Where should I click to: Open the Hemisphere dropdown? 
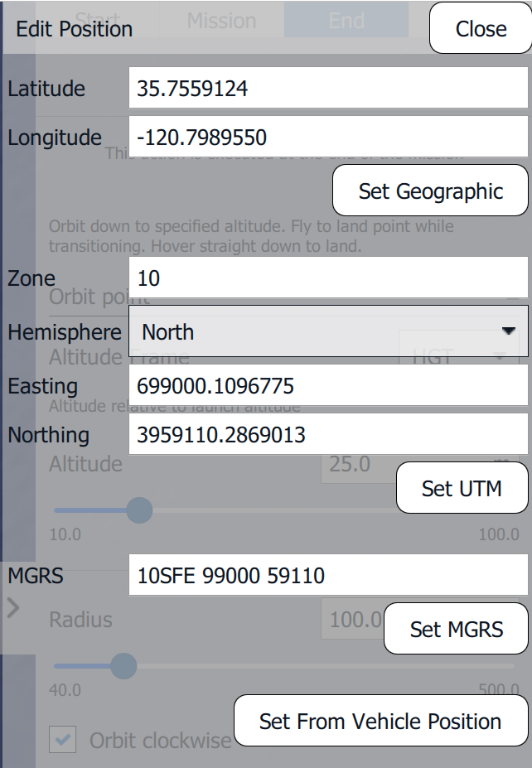(328, 332)
